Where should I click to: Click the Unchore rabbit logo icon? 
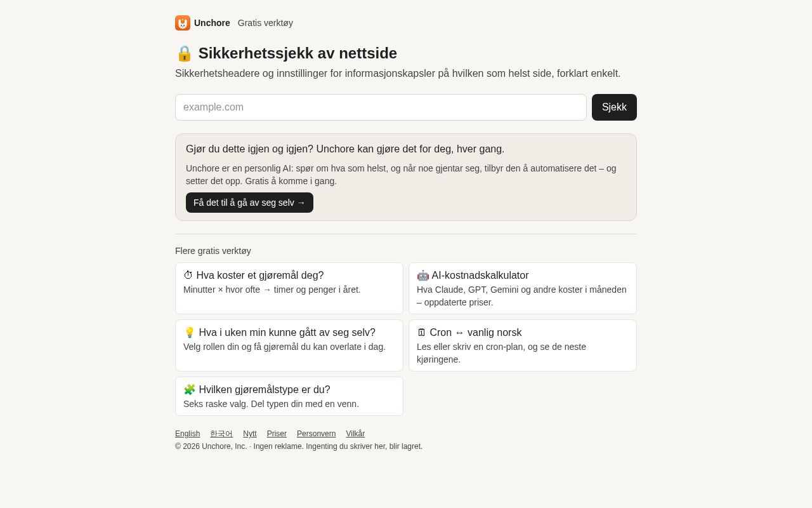point(183,23)
